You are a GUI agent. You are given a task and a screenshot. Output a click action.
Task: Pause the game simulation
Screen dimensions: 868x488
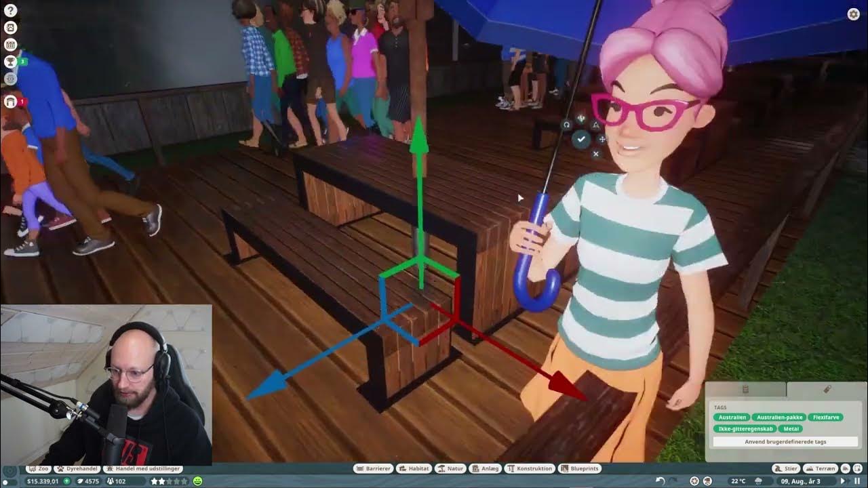pyautogui.click(x=857, y=481)
